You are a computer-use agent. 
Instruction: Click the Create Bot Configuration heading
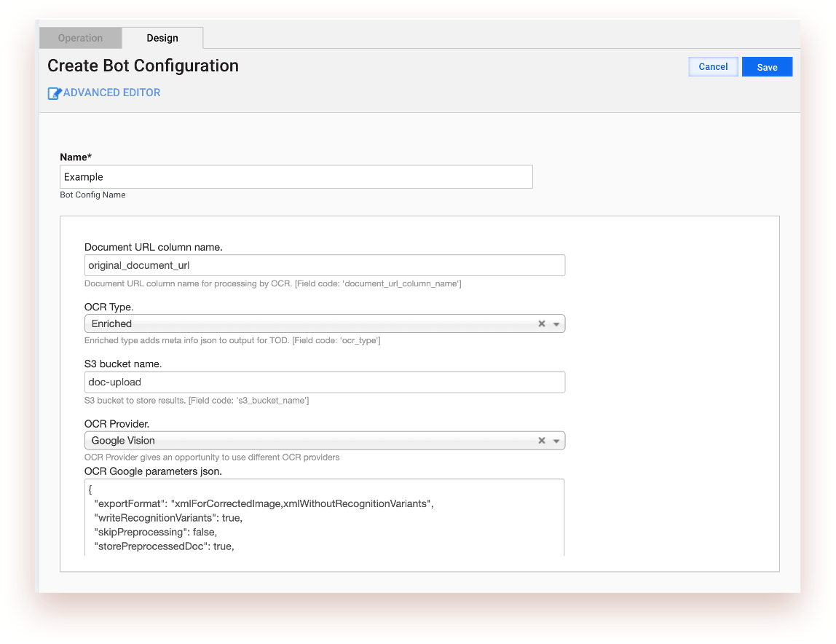pos(143,66)
